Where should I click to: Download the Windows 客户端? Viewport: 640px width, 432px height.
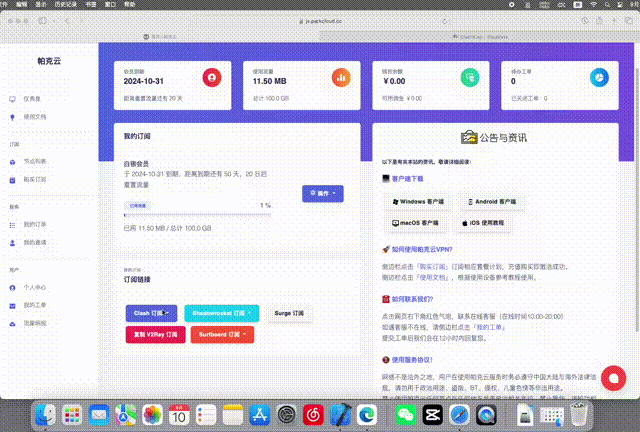(x=418, y=201)
